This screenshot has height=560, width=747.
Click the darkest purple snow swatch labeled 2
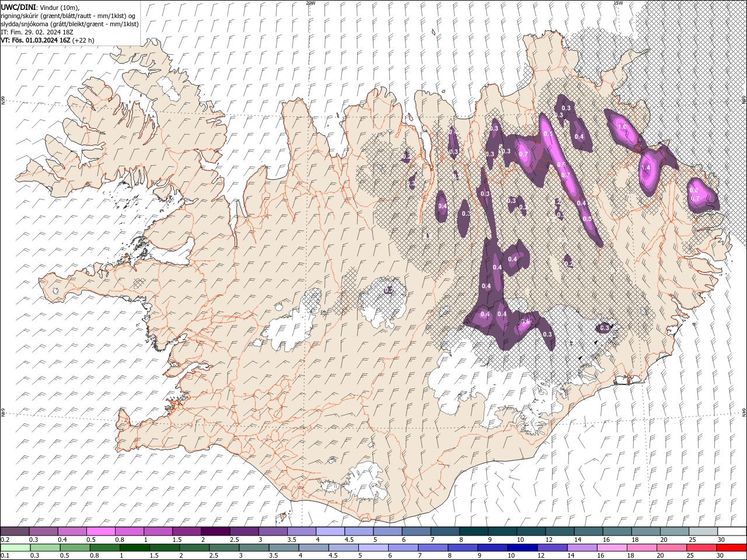tap(215, 531)
